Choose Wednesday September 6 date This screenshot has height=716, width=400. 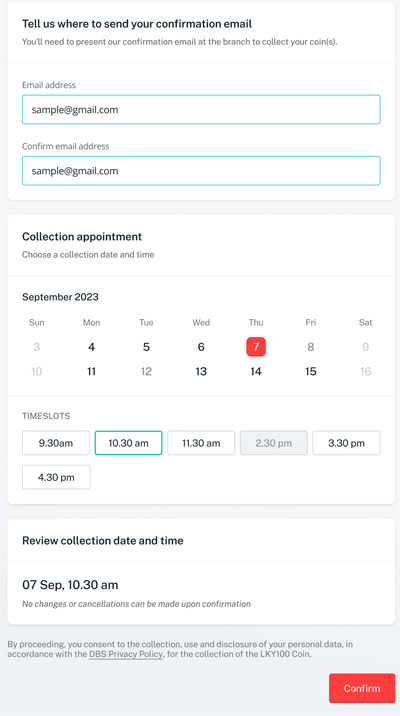click(201, 347)
